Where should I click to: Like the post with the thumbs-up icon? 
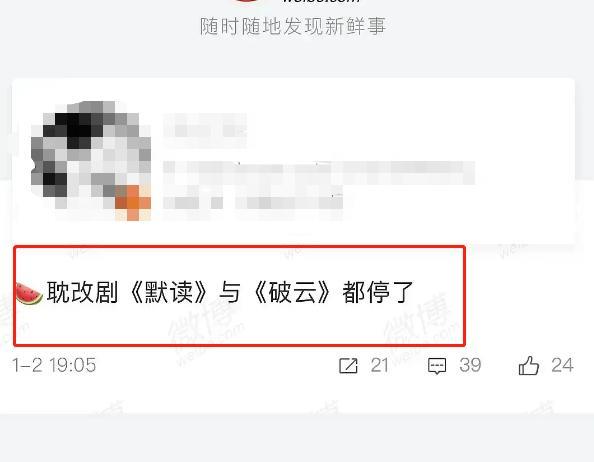point(528,366)
